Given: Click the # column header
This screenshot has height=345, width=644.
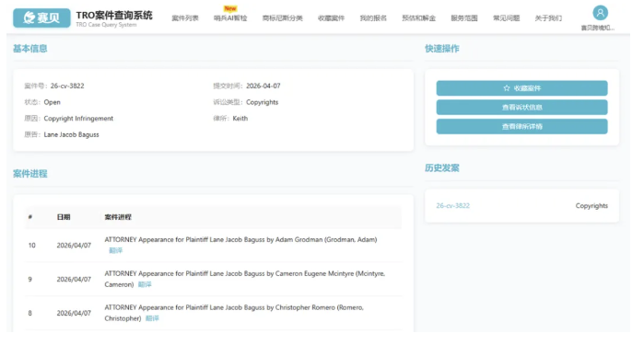Looking at the screenshot, I should [x=30, y=217].
